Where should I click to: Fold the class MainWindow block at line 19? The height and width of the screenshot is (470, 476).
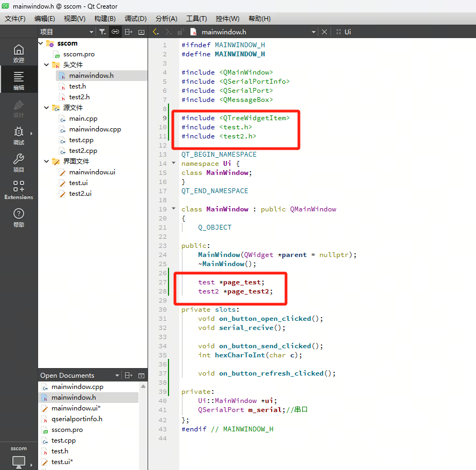pyautogui.click(x=174, y=209)
